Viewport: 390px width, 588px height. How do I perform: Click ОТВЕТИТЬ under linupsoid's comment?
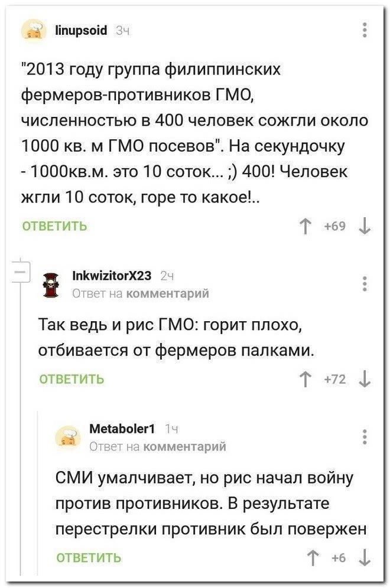tap(55, 226)
